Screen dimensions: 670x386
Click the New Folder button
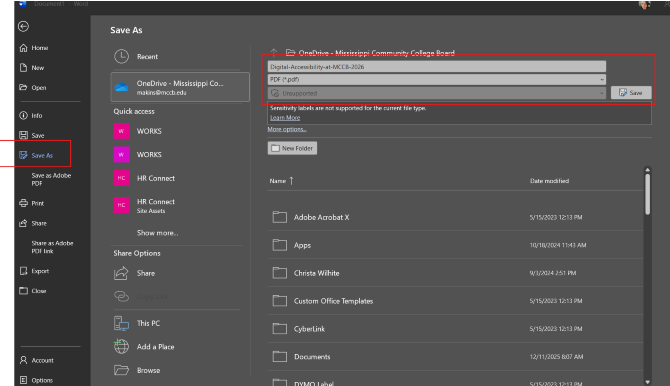pyautogui.click(x=292, y=148)
